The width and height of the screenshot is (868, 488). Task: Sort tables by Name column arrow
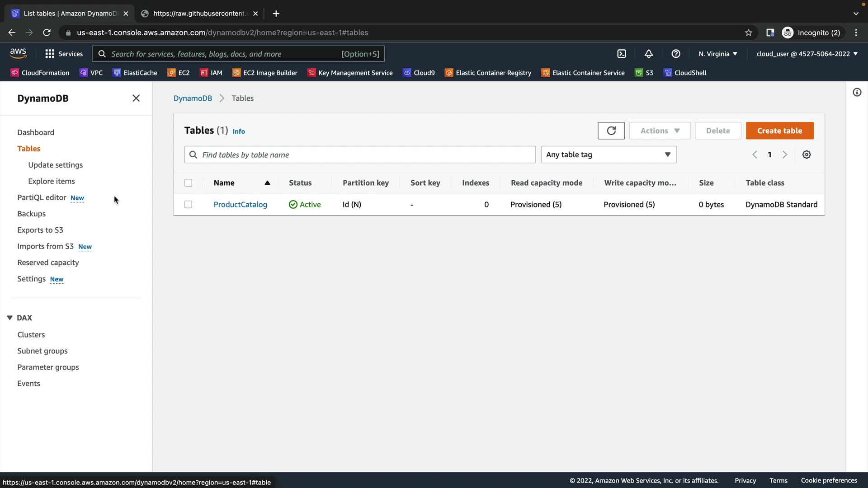tap(267, 183)
